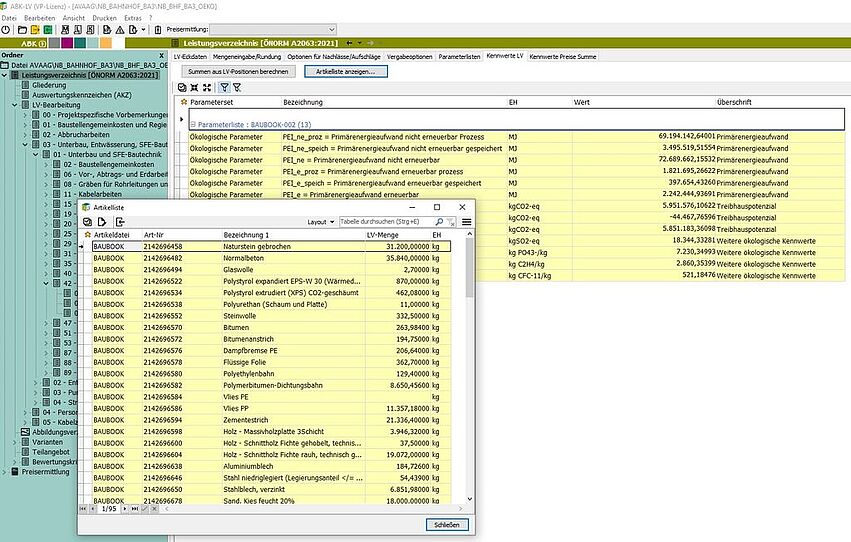Screen dimensions: 851x542
Task: Open the Layout dropdown in Artikelliste
Action: [x=321, y=221]
